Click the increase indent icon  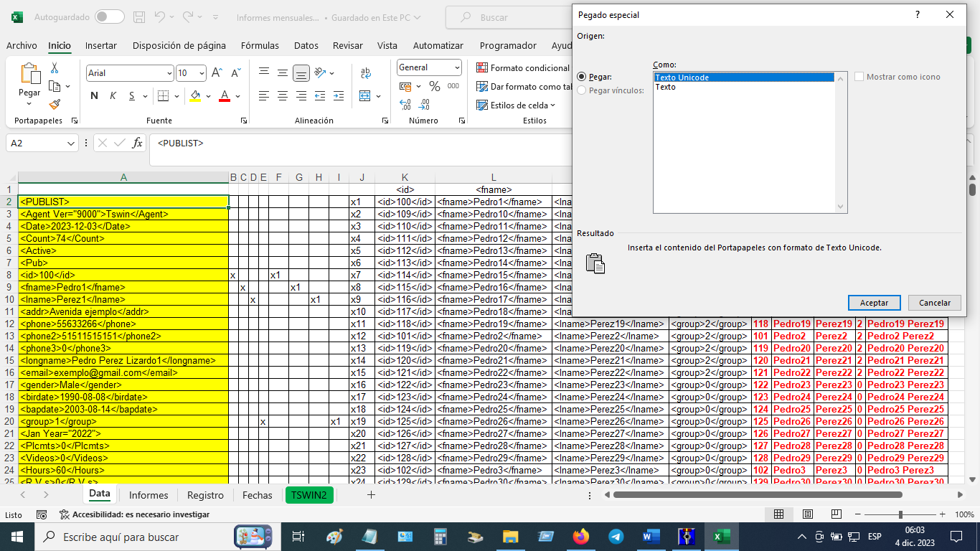coord(339,95)
